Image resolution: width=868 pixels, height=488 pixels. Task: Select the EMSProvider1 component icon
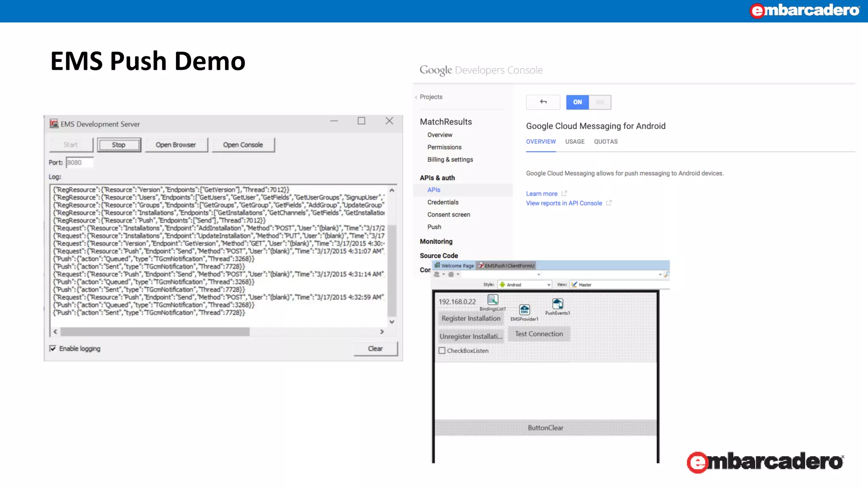click(524, 310)
